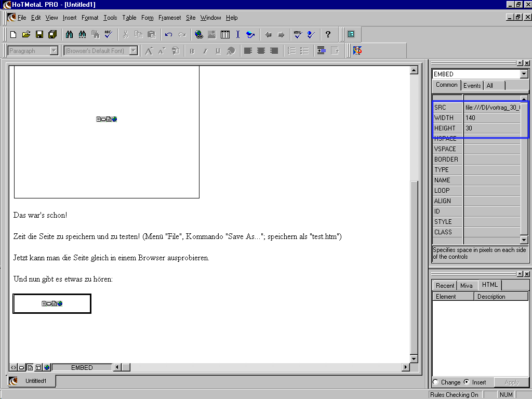Image resolution: width=532 pixels, height=399 pixels.
Task: Validate HTML with the HTML checkmark icon
Action: (x=297, y=35)
